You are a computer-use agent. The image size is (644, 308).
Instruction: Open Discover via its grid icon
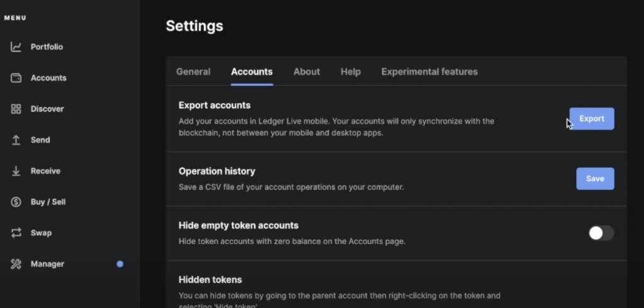click(x=16, y=109)
